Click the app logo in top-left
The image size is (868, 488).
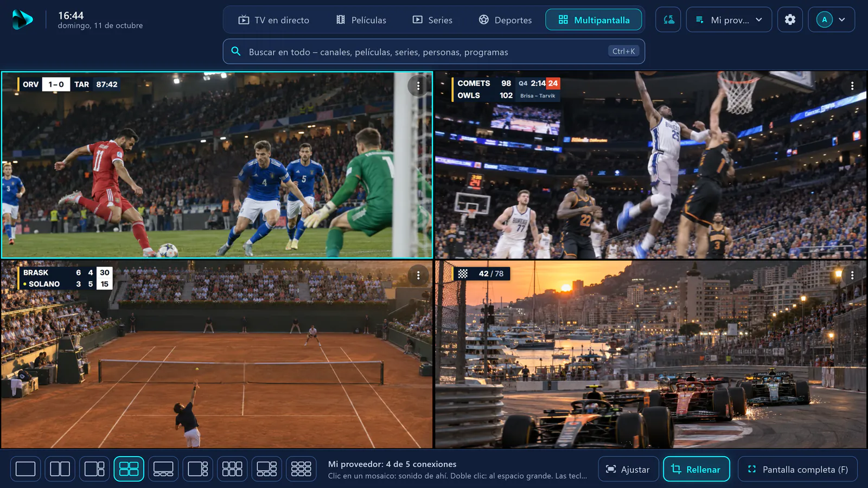pyautogui.click(x=22, y=20)
